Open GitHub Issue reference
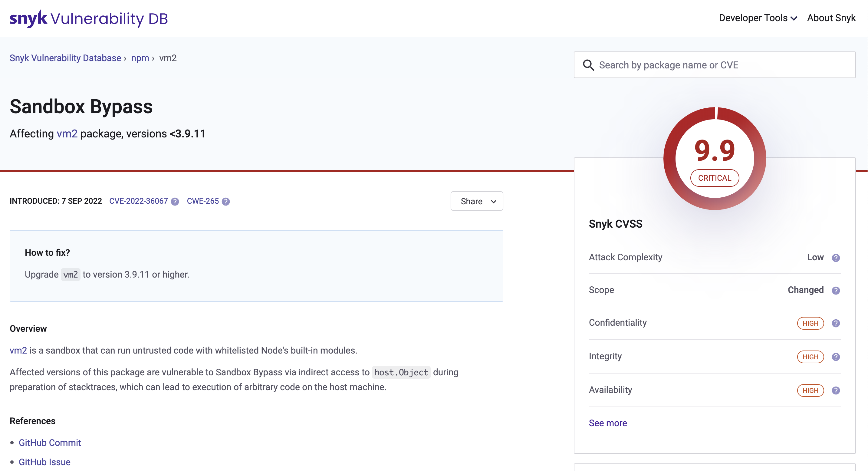Screen dimensions: 868x471 coord(44,462)
